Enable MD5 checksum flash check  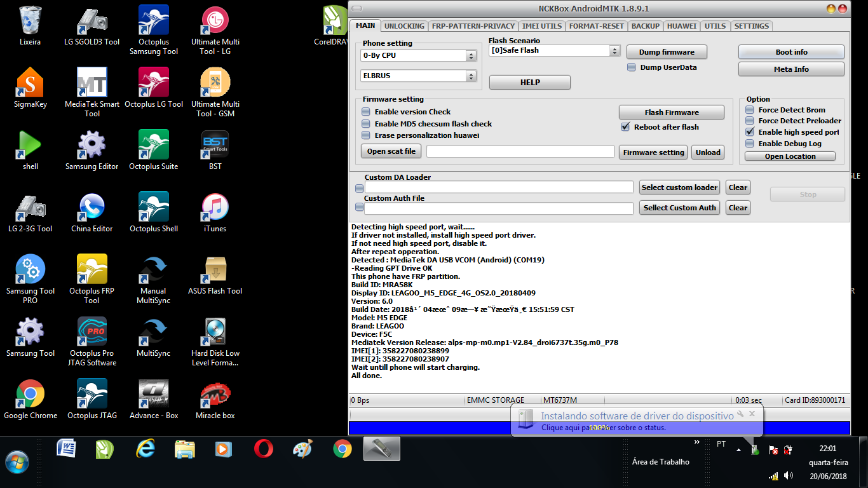[x=366, y=124]
